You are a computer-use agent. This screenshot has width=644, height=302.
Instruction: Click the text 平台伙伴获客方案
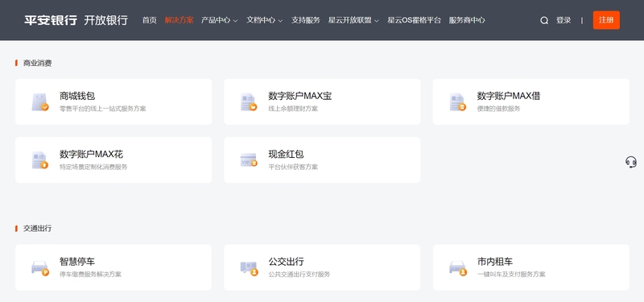click(293, 168)
